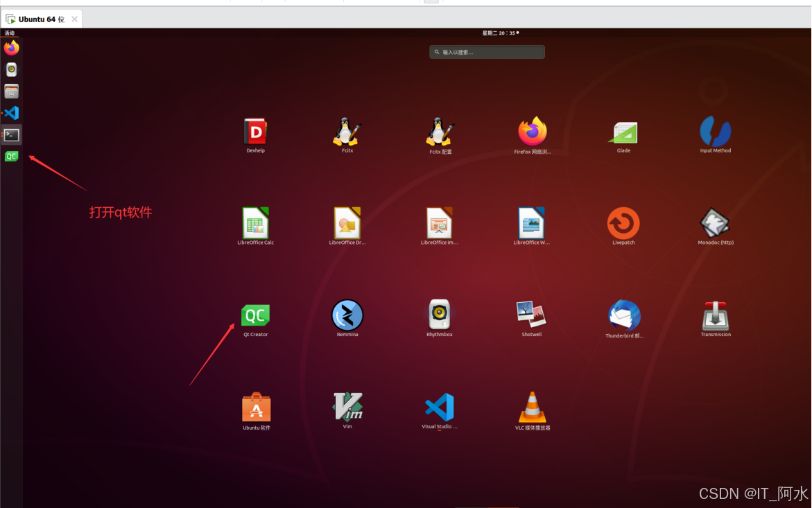This screenshot has height=508, width=812.
Task: Open Remmina remote desktop client
Action: (347, 315)
